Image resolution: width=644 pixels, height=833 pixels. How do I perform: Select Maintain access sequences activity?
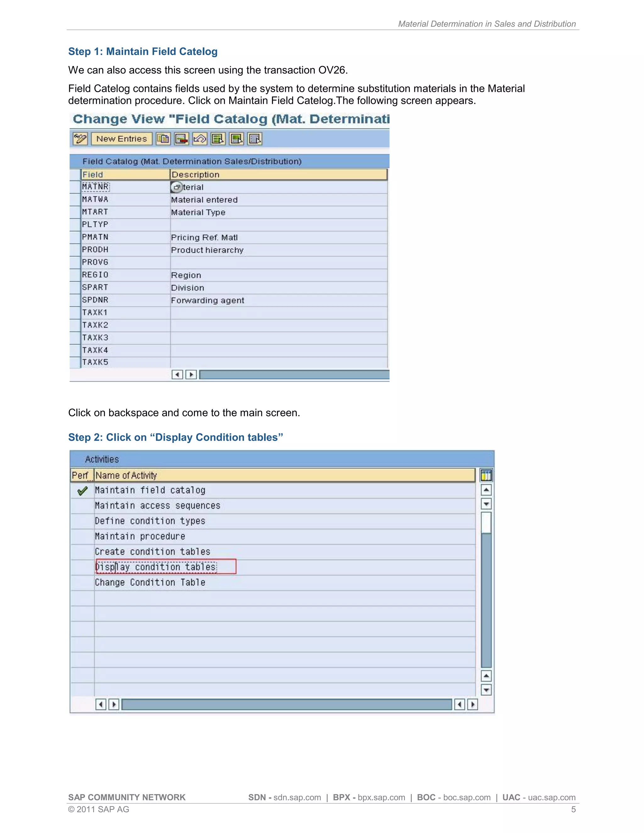158,506
